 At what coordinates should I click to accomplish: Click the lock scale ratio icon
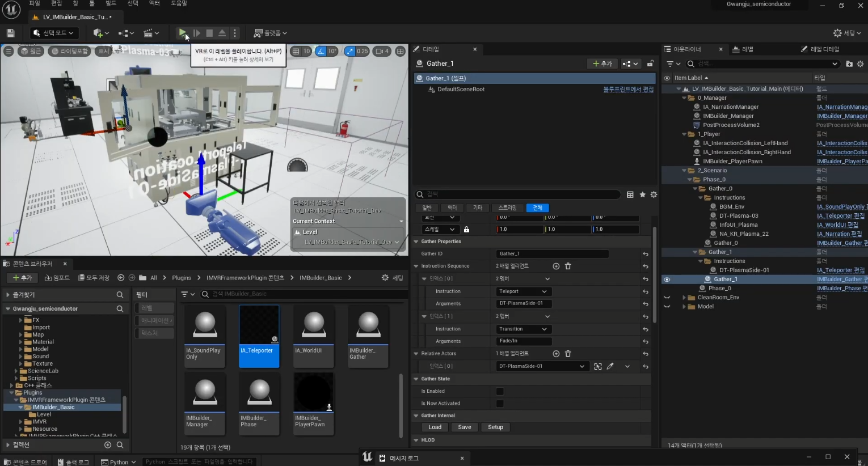tap(466, 230)
